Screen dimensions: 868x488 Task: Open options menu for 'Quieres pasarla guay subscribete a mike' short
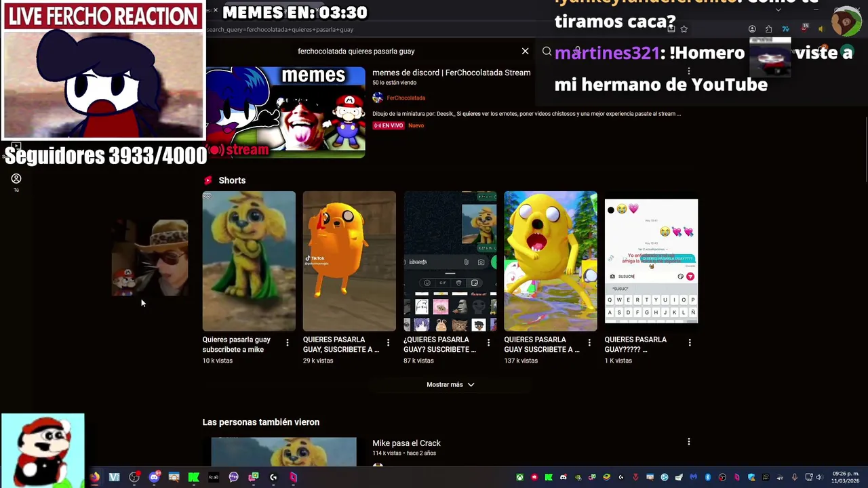288,343
